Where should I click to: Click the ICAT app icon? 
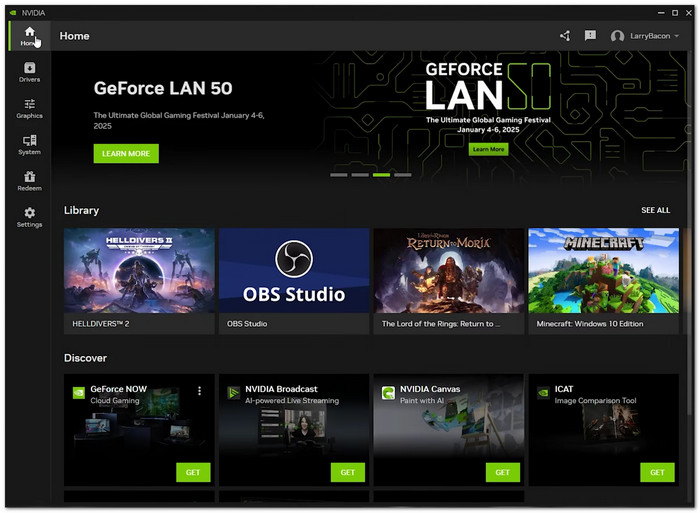543,393
